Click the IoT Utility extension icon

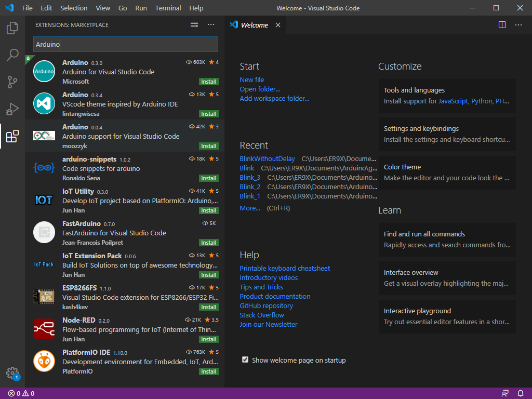point(44,200)
